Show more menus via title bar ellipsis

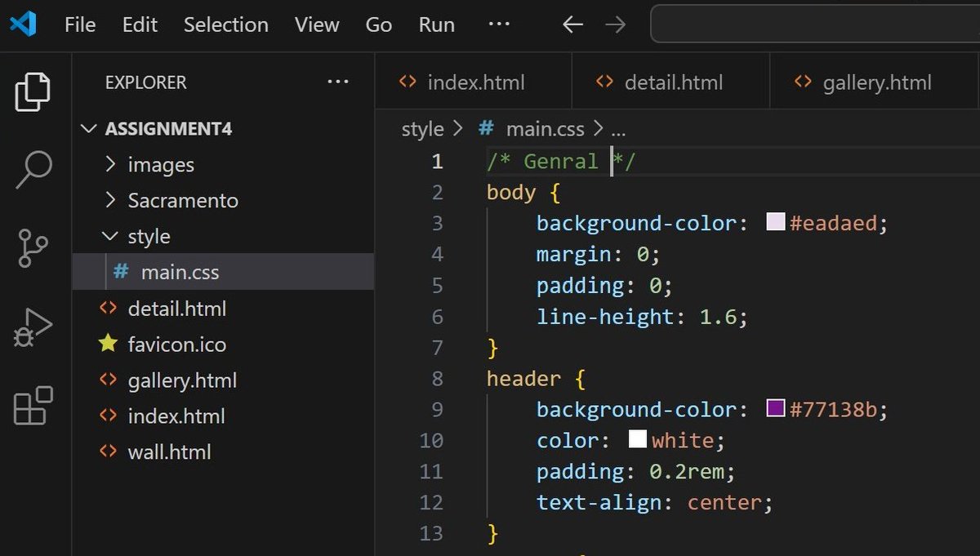(498, 24)
